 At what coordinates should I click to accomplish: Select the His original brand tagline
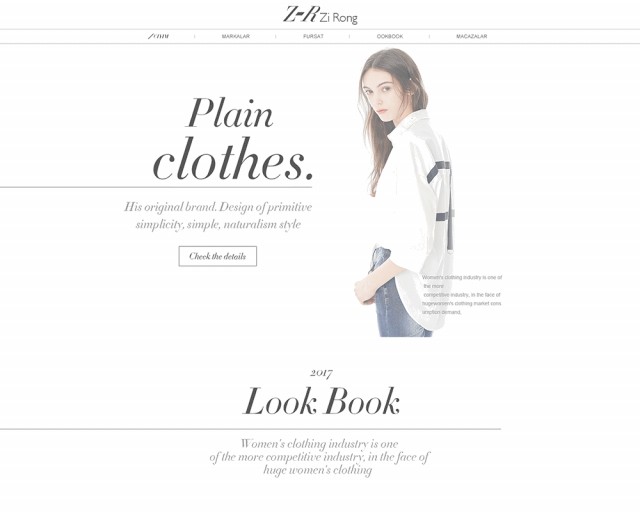(x=218, y=215)
